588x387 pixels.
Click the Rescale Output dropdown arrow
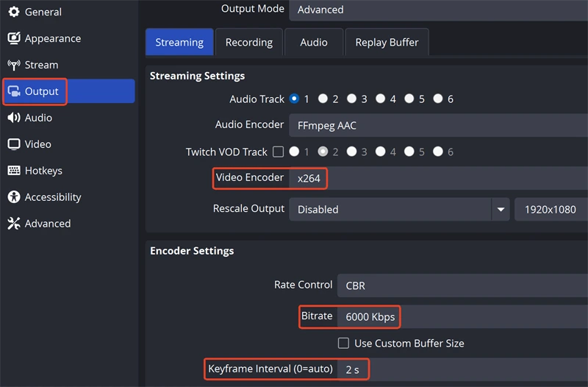coord(501,209)
